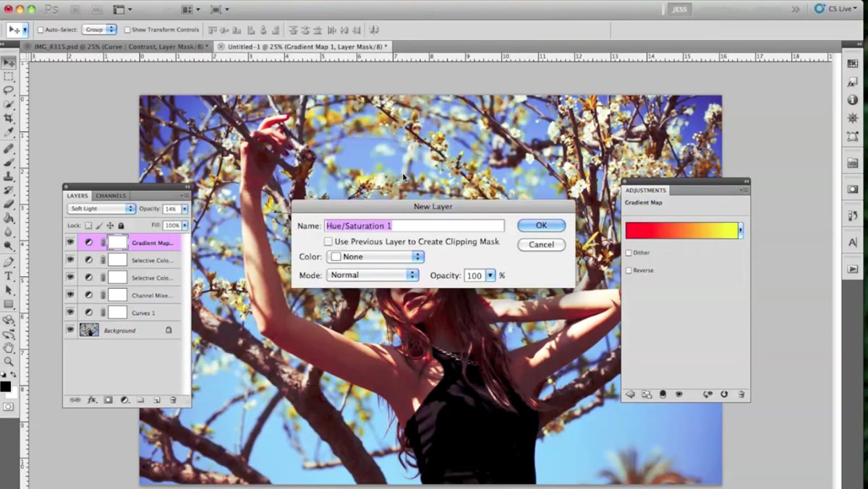Enable the Reverse checkbox
This screenshot has height=489, width=868.
629,271
